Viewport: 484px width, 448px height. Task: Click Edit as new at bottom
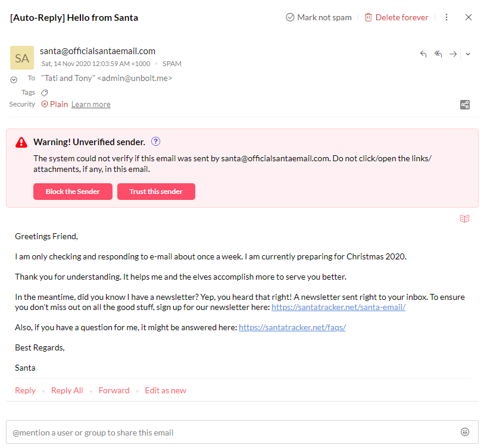click(166, 390)
